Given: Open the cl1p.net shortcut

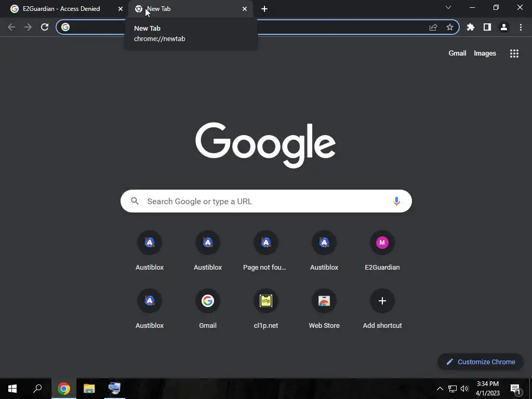Looking at the screenshot, I should point(266,309).
